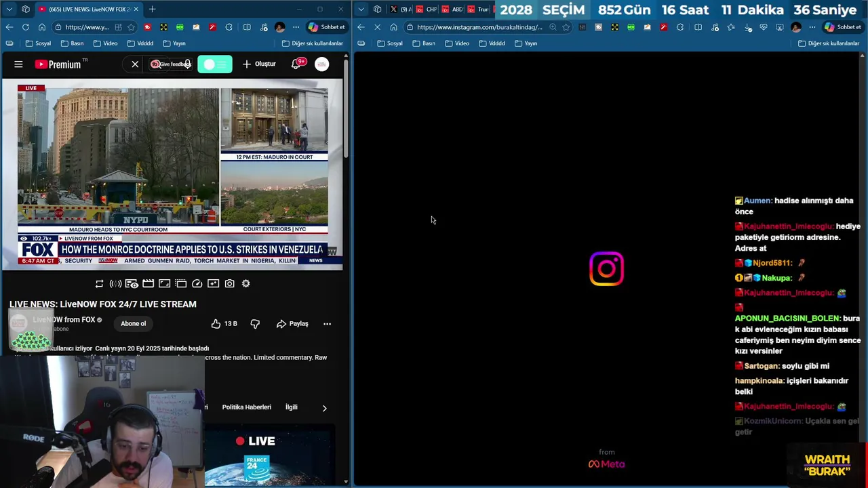
Task: Start voice search with the microphone icon
Action: (187, 64)
